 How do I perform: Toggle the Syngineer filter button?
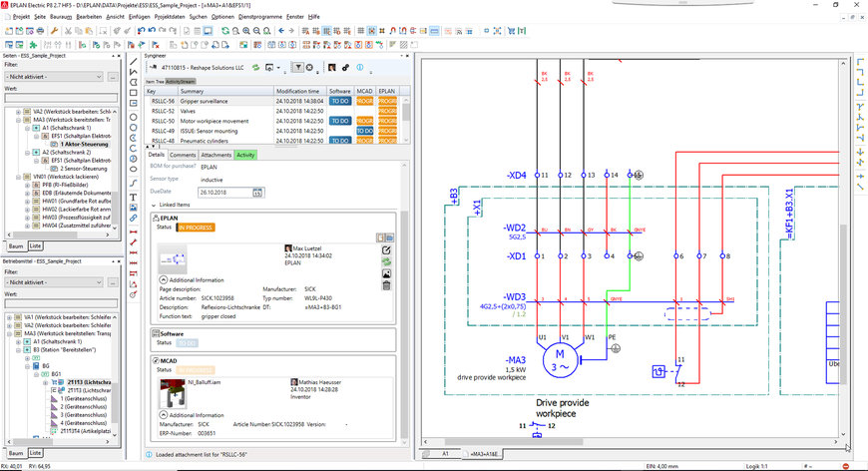298,68
